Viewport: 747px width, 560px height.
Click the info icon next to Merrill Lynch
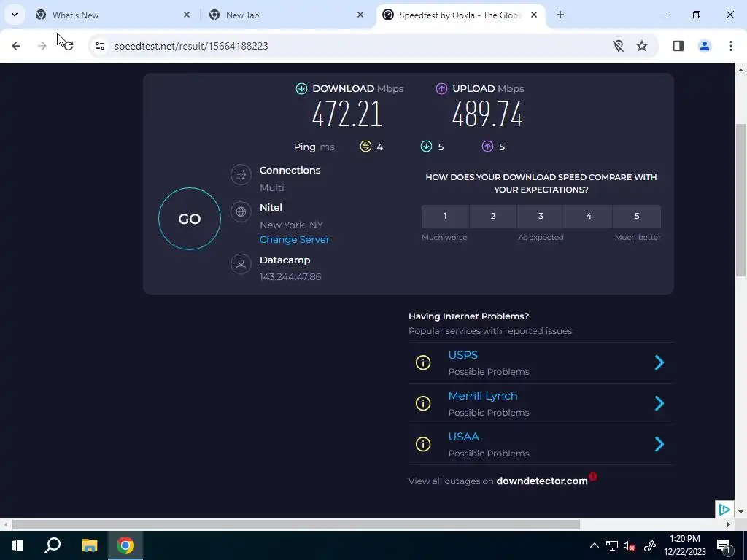pos(423,403)
